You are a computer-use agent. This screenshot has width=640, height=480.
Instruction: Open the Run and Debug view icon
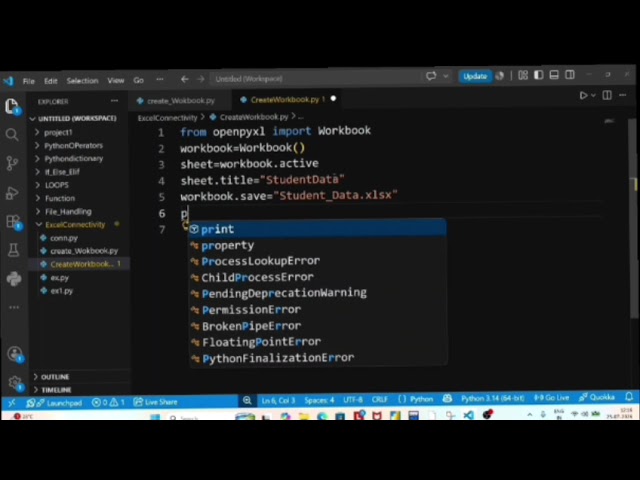pyautogui.click(x=12, y=193)
